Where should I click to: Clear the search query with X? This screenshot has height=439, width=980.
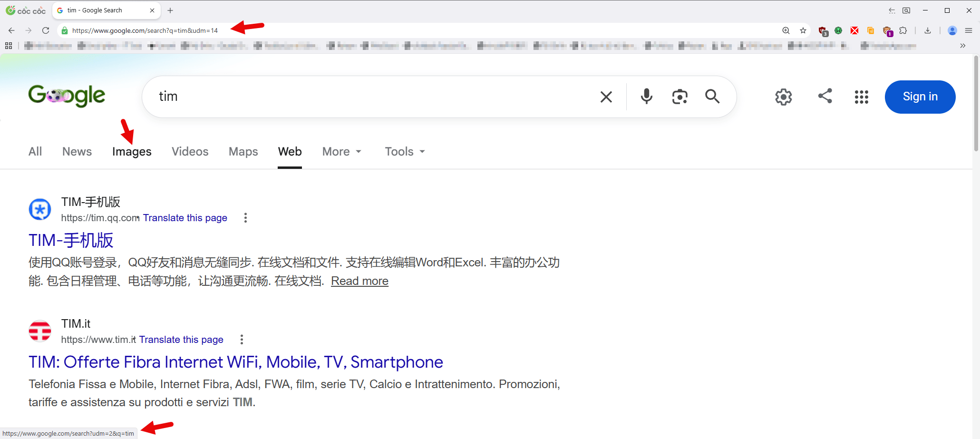(x=606, y=97)
